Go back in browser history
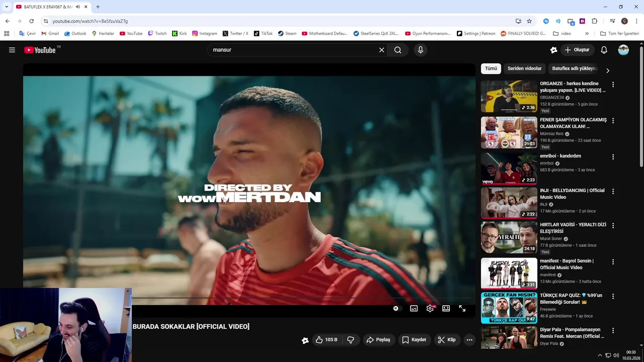This screenshot has height=362, width=644. point(7,21)
